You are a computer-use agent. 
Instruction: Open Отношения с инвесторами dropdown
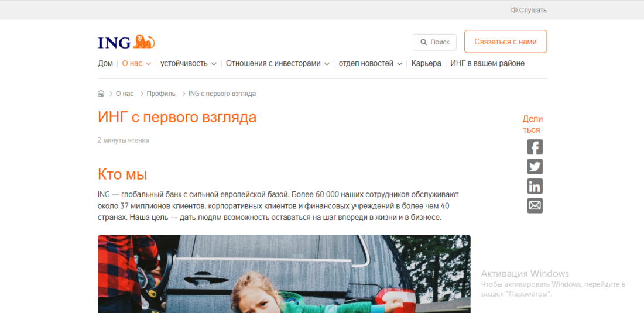[278, 63]
